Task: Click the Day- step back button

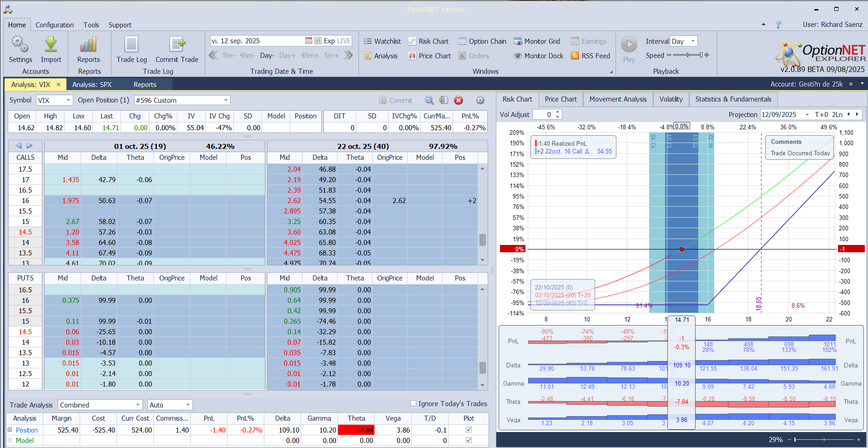Action: point(267,56)
